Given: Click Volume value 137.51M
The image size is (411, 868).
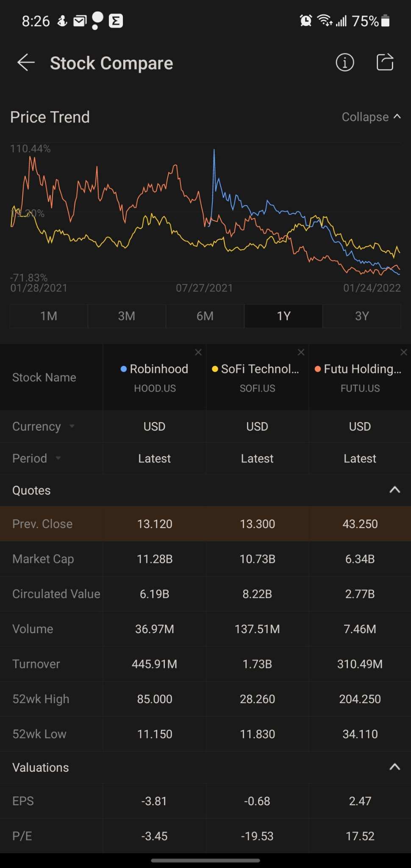Looking at the screenshot, I should [257, 629].
